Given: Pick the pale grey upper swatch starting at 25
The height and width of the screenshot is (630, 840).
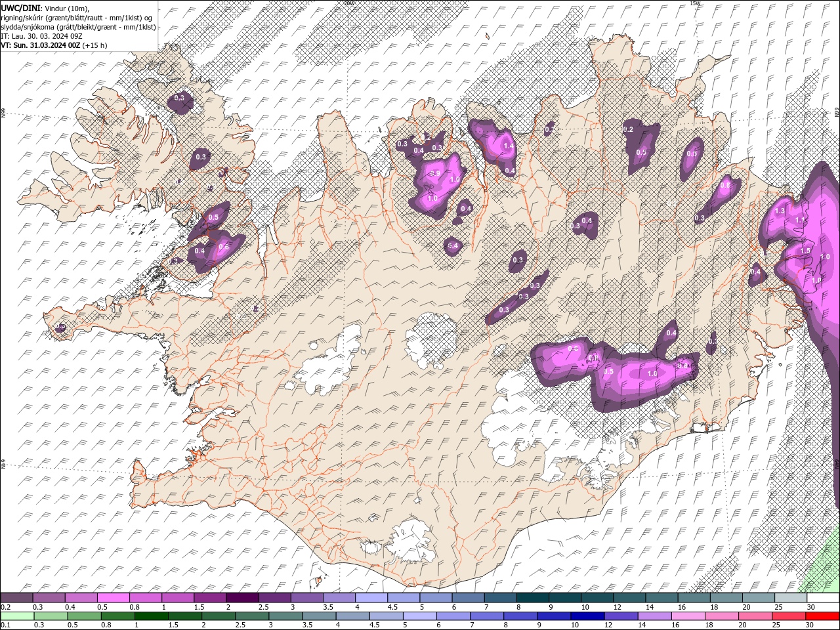Looking at the screenshot, I should point(789,598).
